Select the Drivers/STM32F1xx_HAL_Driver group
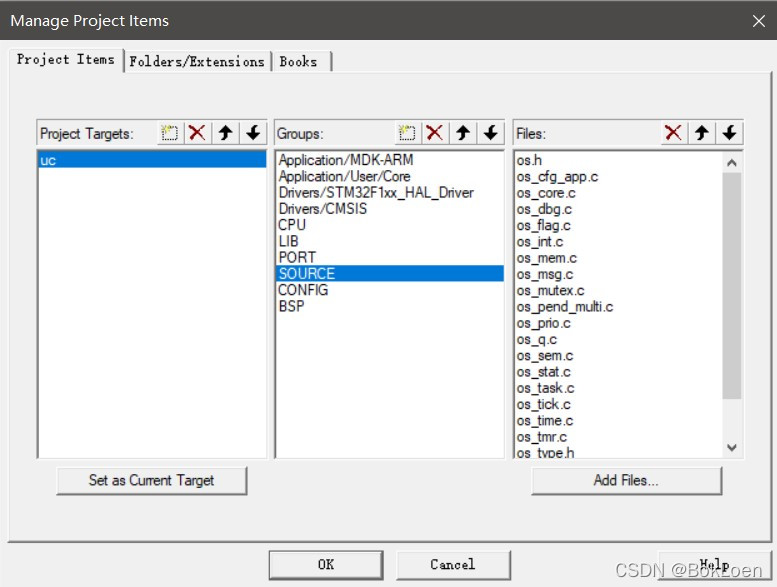The height and width of the screenshot is (587, 777). coord(389,193)
